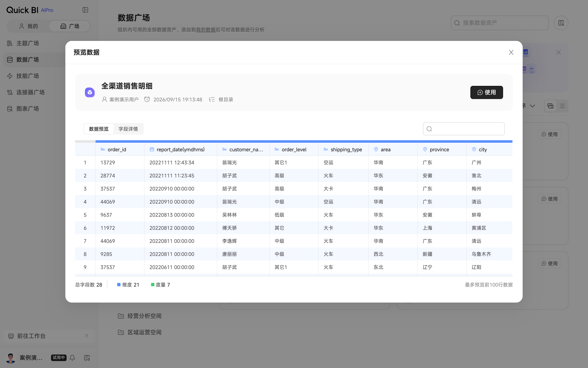Image resolution: width=588 pixels, height=368 pixels.
Task: Expand the sort dropdown chevron
Action: click(532, 106)
